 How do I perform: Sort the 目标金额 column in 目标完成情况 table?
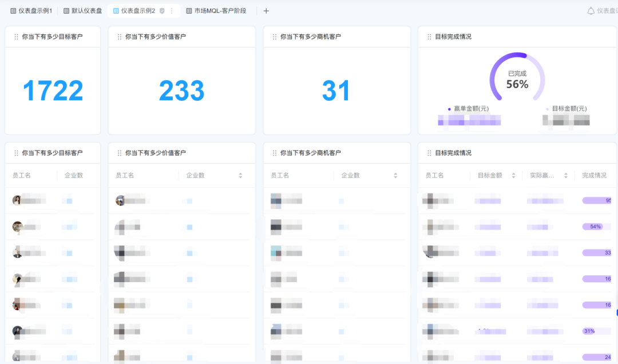click(x=513, y=176)
